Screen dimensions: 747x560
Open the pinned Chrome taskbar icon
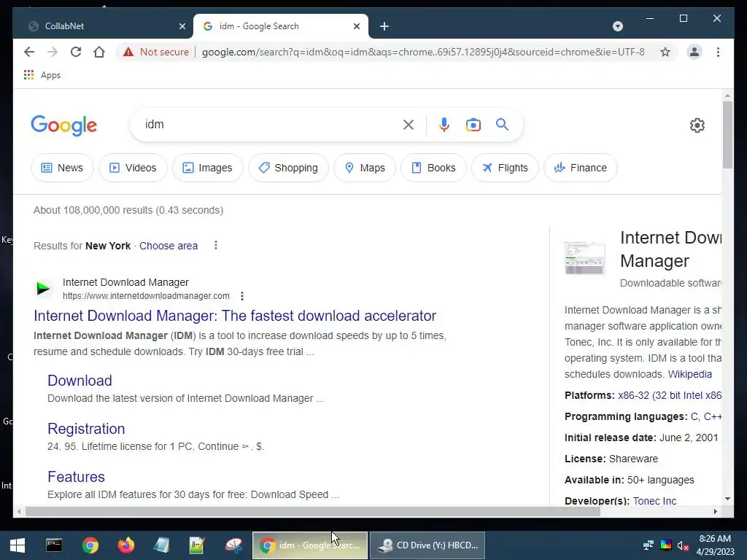pos(90,545)
